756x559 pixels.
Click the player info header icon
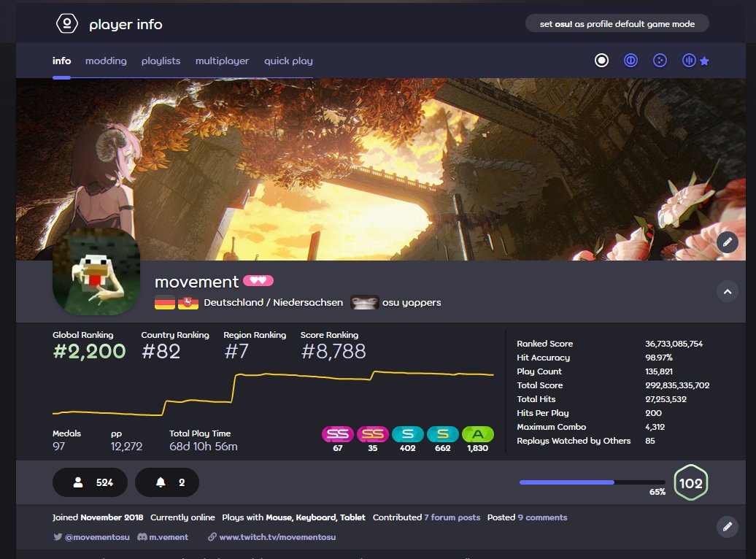[x=67, y=23]
